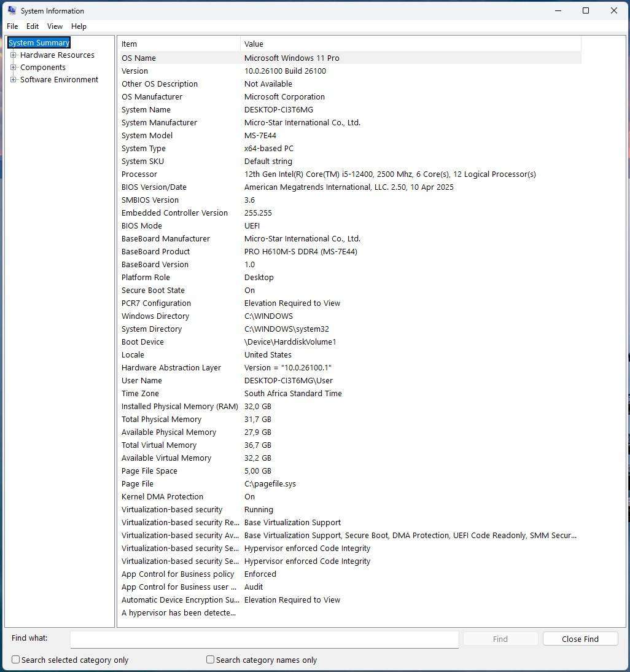This screenshot has width=630, height=672.
Task: Click inside the Find what input field
Action: click(x=264, y=639)
